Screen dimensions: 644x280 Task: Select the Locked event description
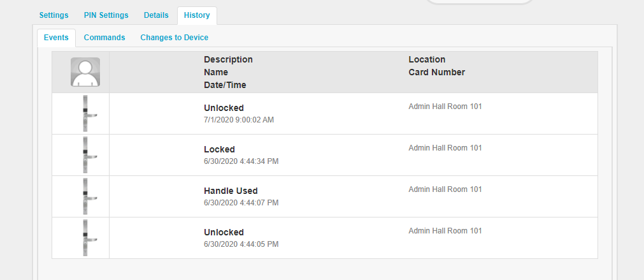coord(219,149)
